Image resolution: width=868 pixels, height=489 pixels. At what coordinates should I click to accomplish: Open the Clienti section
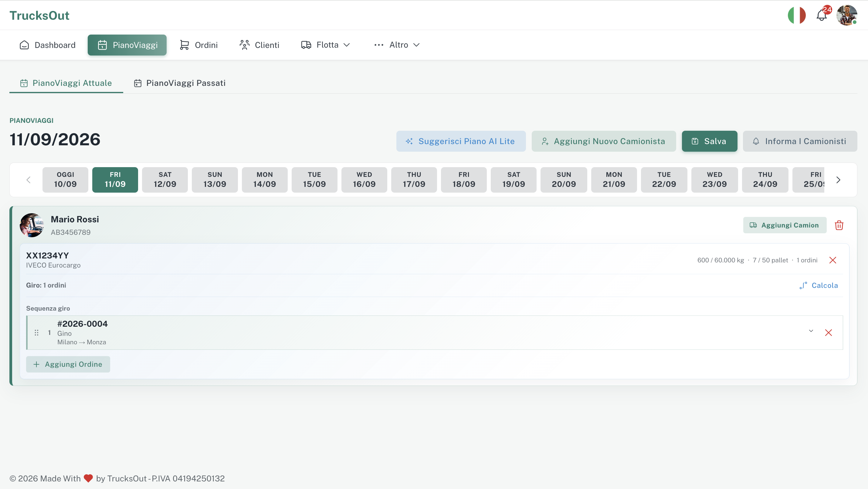(x=259, y=45)
